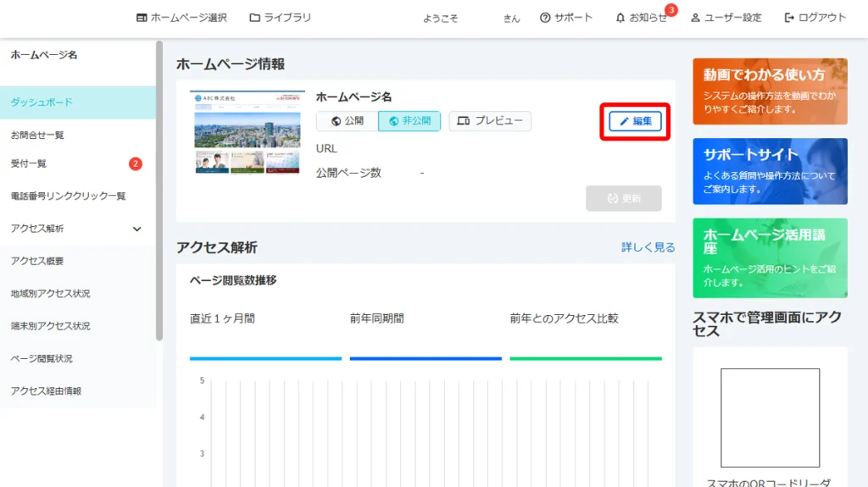Click the pencil 編集 button
The height and width of the screenshot is (487, 868).
pyautogui.click(x=635, y=121)
